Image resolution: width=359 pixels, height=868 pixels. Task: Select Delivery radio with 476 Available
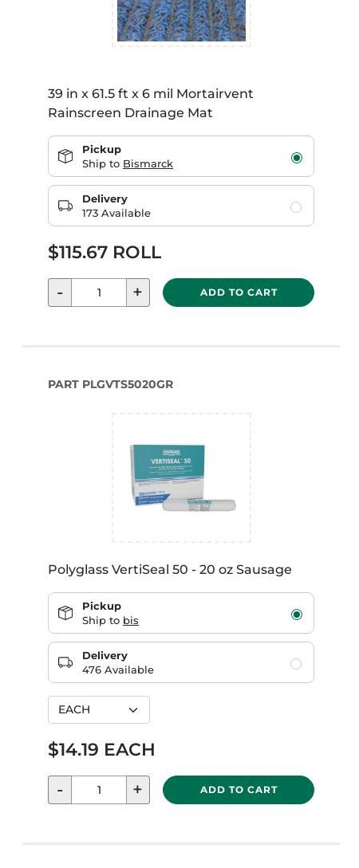(297, 664)
